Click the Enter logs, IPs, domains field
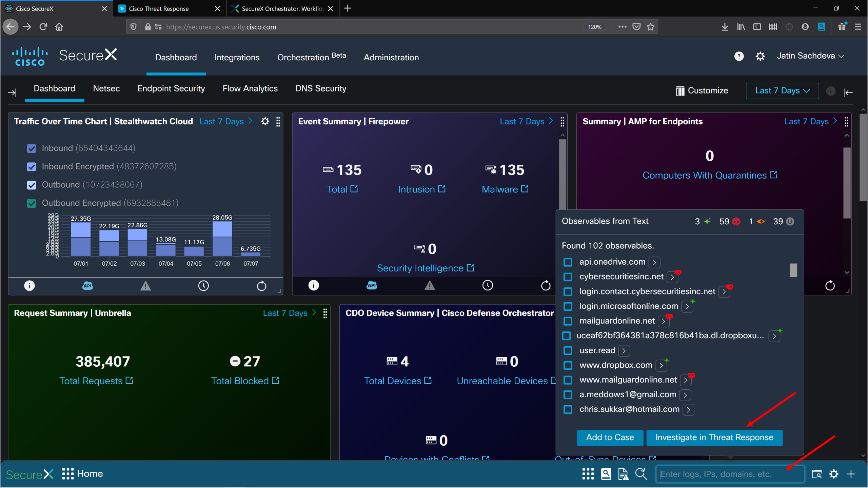The image size is (868, 488). (722, 474)
